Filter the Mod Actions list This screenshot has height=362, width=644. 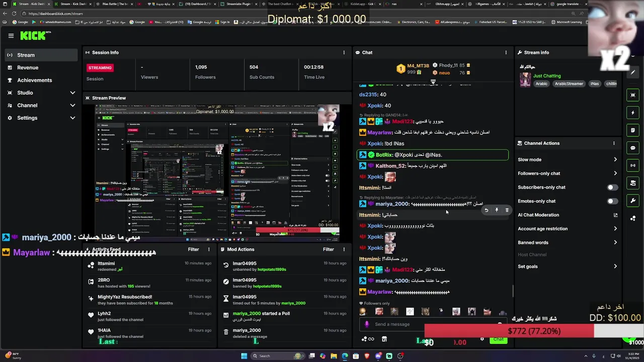pos(329,249)
